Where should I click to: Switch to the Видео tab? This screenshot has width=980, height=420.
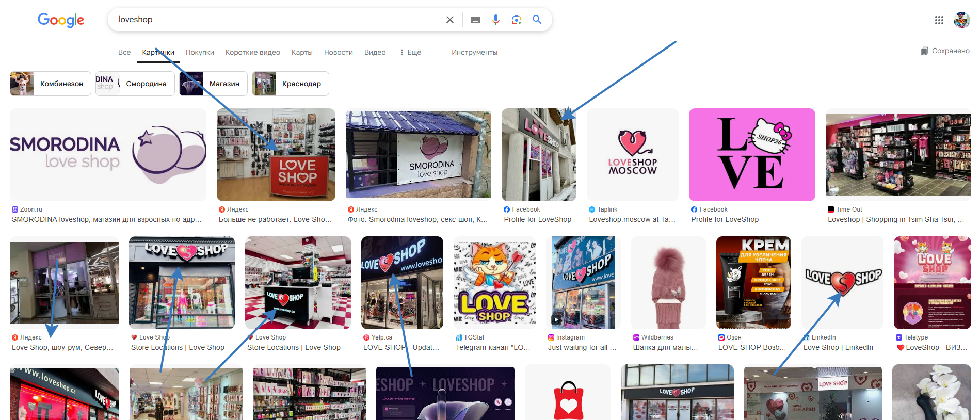pos(375,52)
